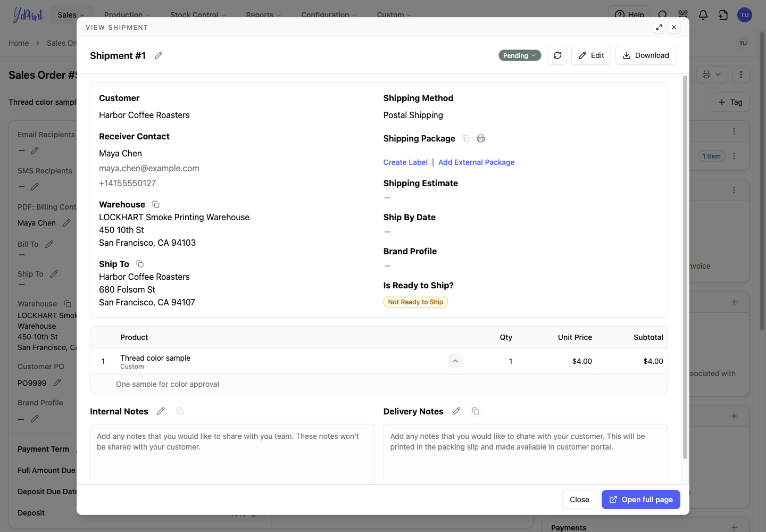Open the Help button in top bar
Image resolution: width=766 pixels, height=532 pixels.
(629, 15)
